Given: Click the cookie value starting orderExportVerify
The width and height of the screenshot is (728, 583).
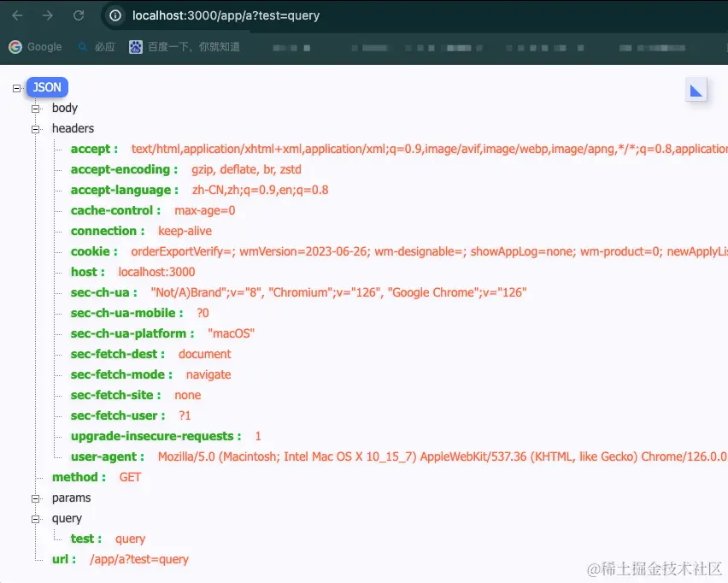Looking at the screenshot, I should tap(430, 251).
